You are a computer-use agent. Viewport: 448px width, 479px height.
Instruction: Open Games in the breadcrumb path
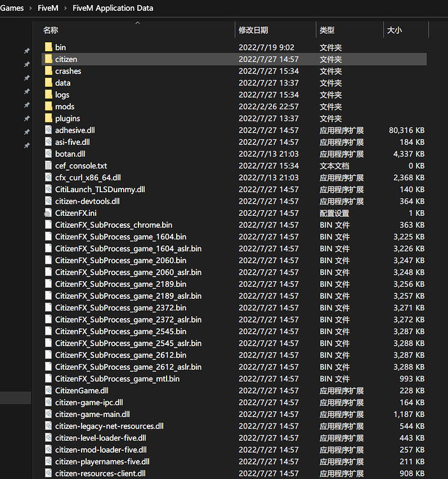12,8
